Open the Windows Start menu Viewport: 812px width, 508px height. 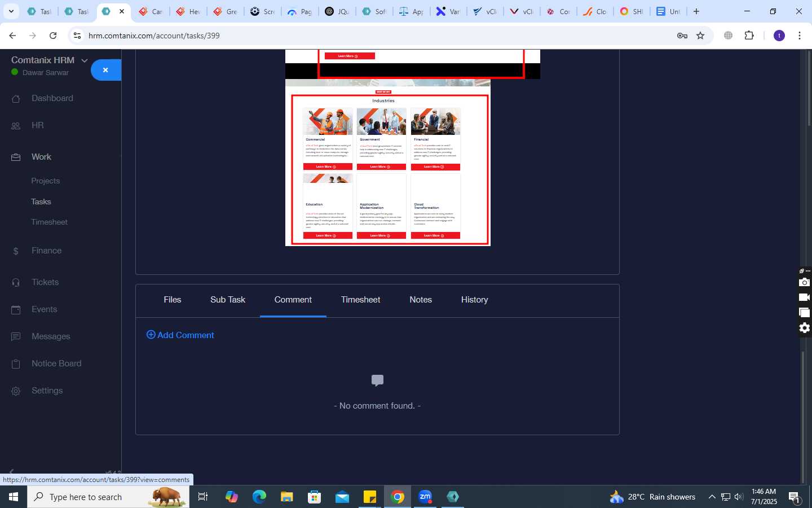point(14,497)
